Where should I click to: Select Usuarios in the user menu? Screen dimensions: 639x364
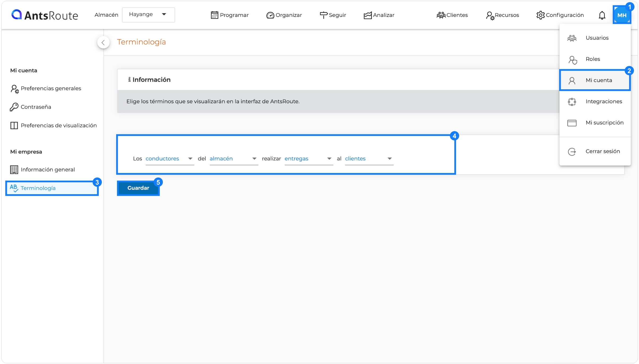coord(595,38)
